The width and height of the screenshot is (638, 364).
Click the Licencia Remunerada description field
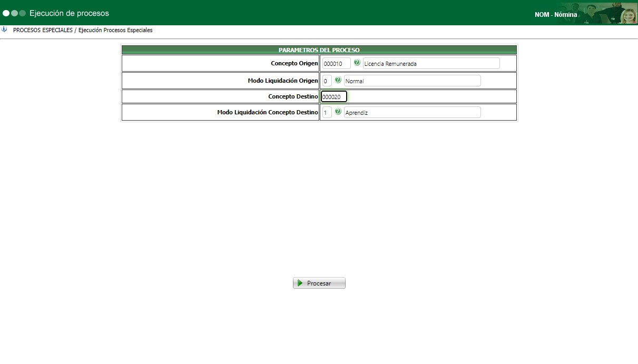(431, 63)
